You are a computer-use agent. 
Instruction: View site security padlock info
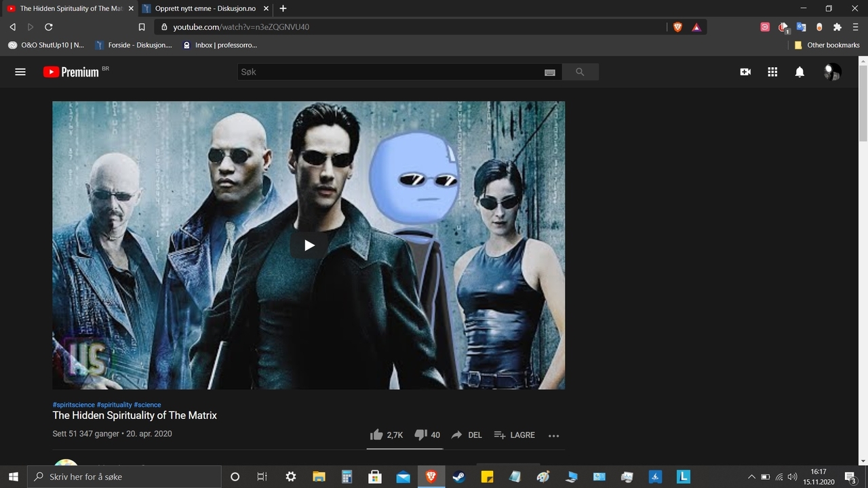coord(163,27)
